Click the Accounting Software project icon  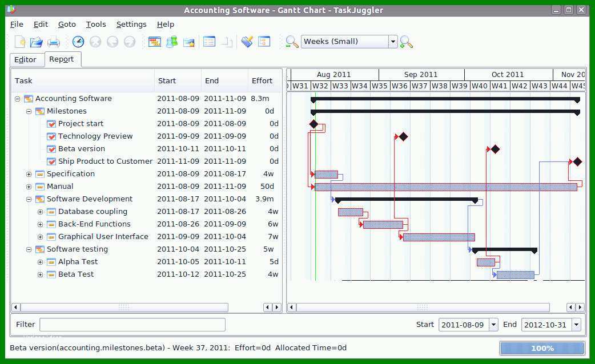click(29, 99)
